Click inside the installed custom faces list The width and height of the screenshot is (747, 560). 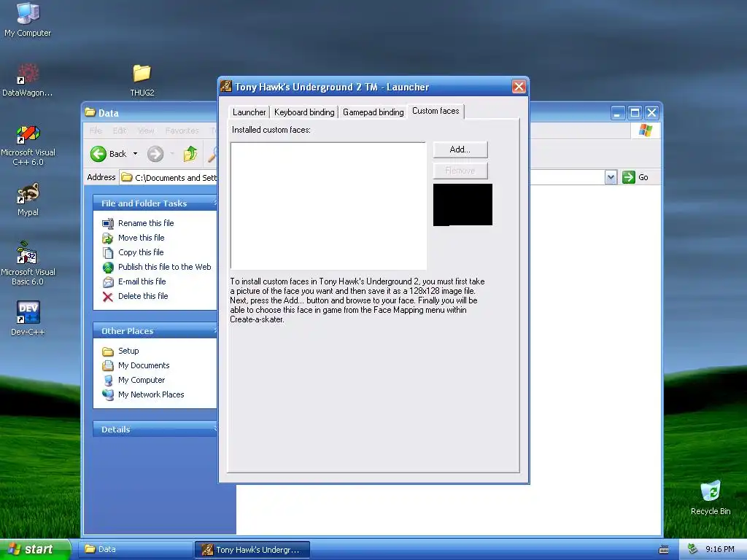(x=328, y=206)
